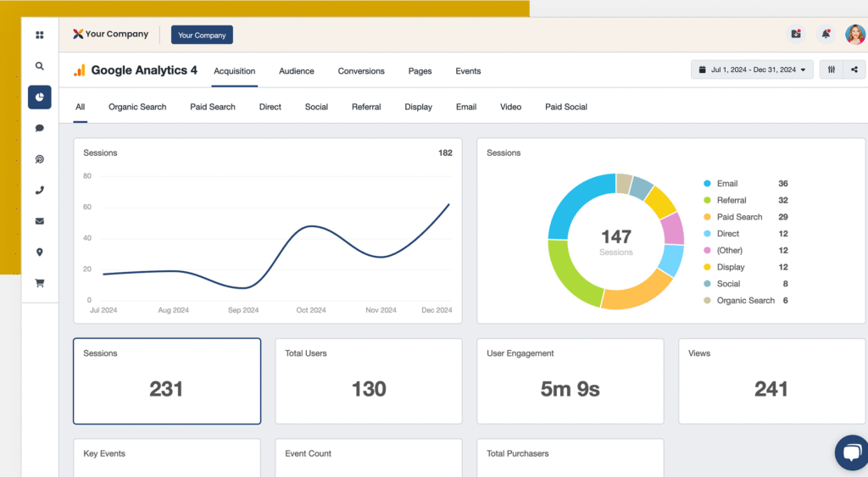Open the filter sliders settings icon
Image resolution: width=868 pixels, height=477 pixels.
point(831,69)
